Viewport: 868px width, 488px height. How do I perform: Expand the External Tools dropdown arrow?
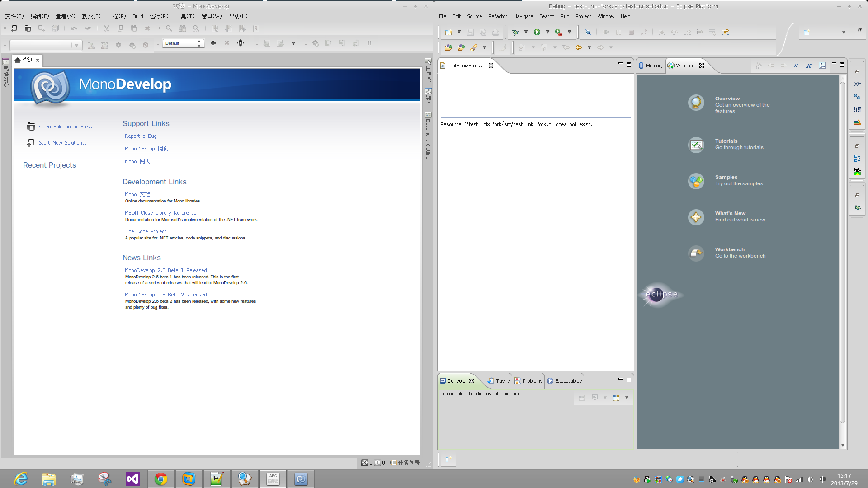tap(569, 32)
